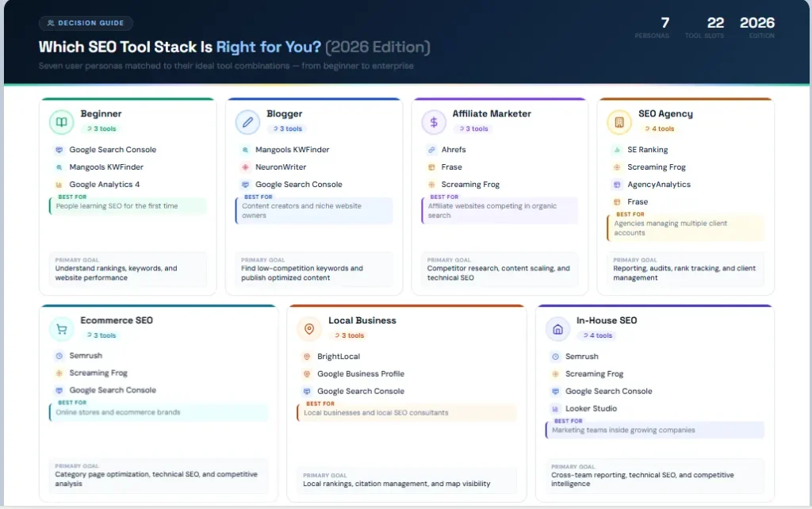Click SEO Agency primary goal text
Screen dimensions: 812x509
click(x=684, y=273)
